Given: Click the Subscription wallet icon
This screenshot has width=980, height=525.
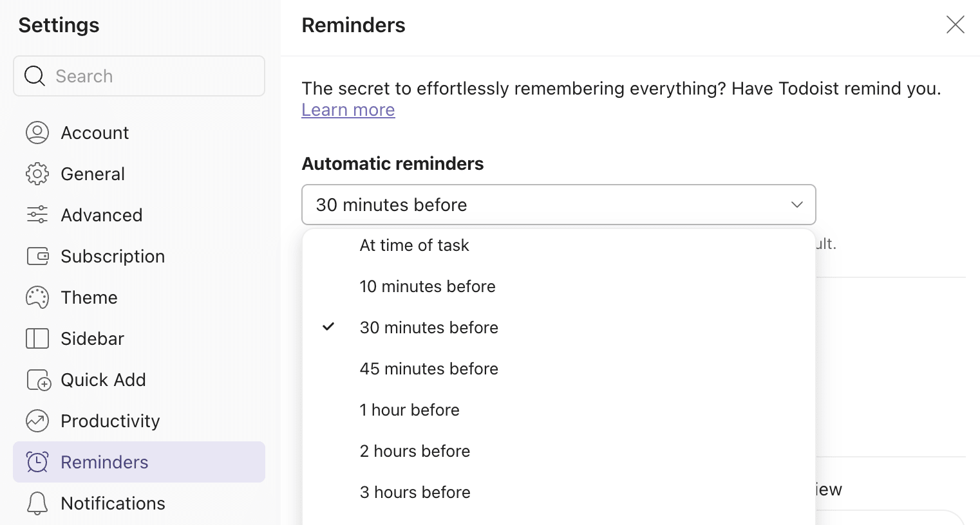Looking at the screenshot, I should click(x=37, y=256).
